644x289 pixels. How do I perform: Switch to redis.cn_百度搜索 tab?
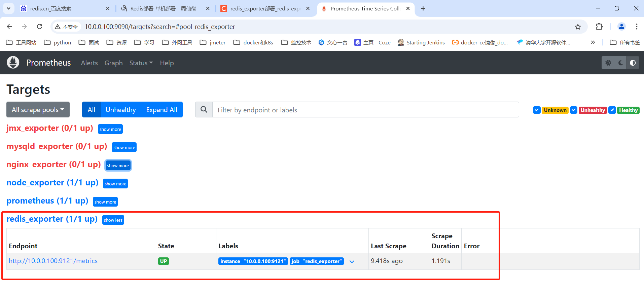click(x=65, y=8)
